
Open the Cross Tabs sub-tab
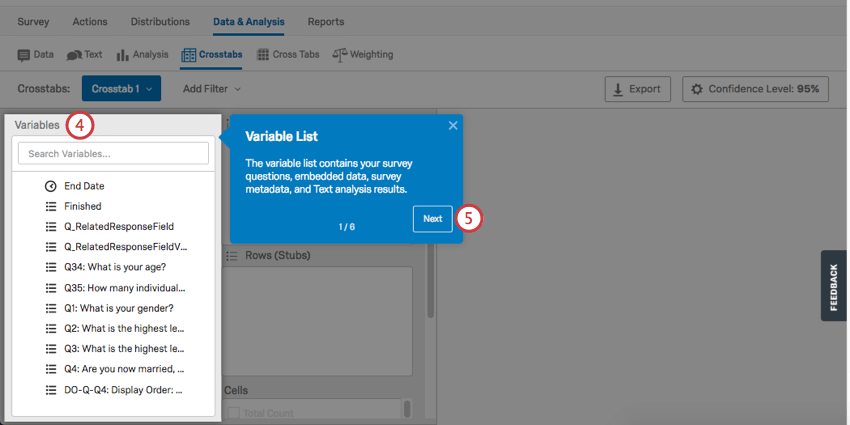(x=288, y=55)
